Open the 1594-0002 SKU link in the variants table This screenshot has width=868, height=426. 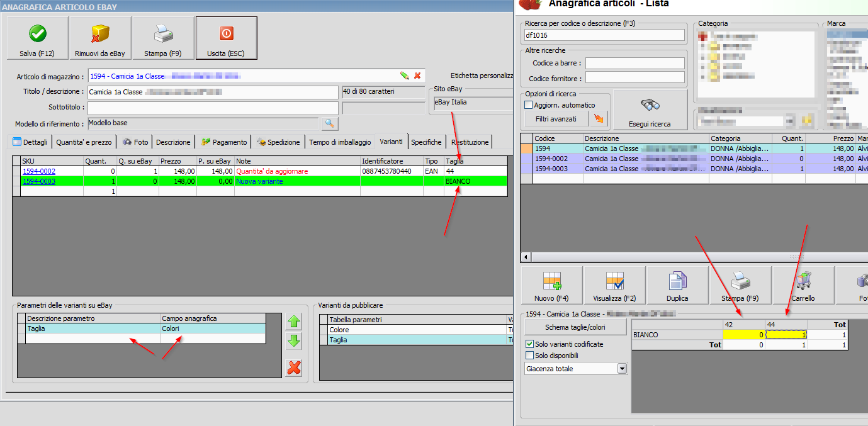point(39,171)
